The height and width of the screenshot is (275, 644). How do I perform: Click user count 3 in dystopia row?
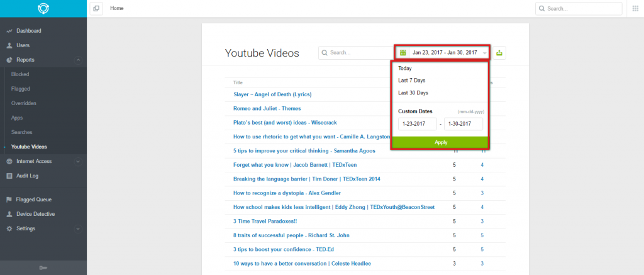click(482, 193)
